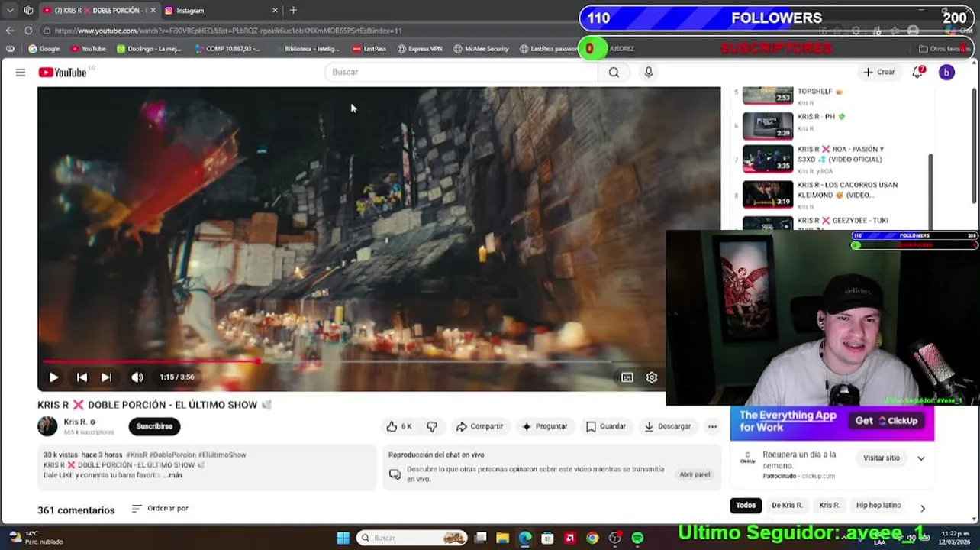Like the video
Viewport: 980px width, 550px height.
click(x=399, y=426)
